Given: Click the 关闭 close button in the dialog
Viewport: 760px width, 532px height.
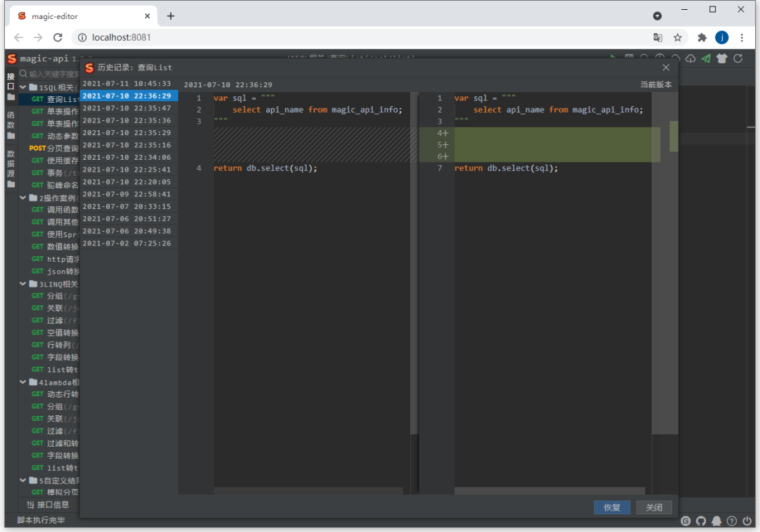Looking at the screenshot, I should click(654, 507).
